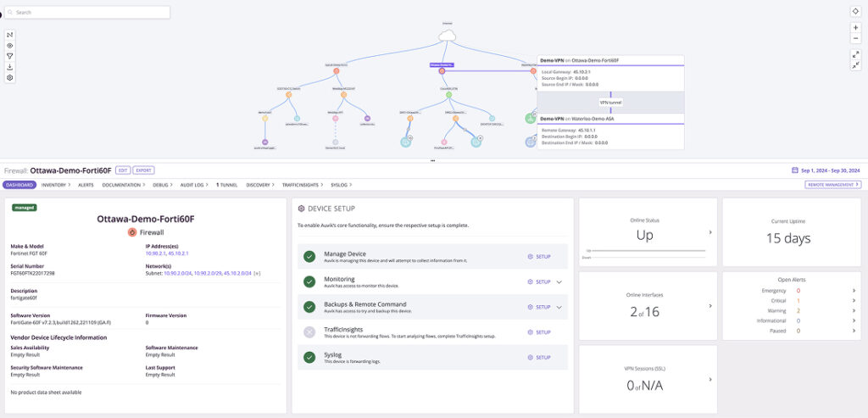
Task: Open subnet 45.10.2.0/24 link
Action: coord(237,273)
